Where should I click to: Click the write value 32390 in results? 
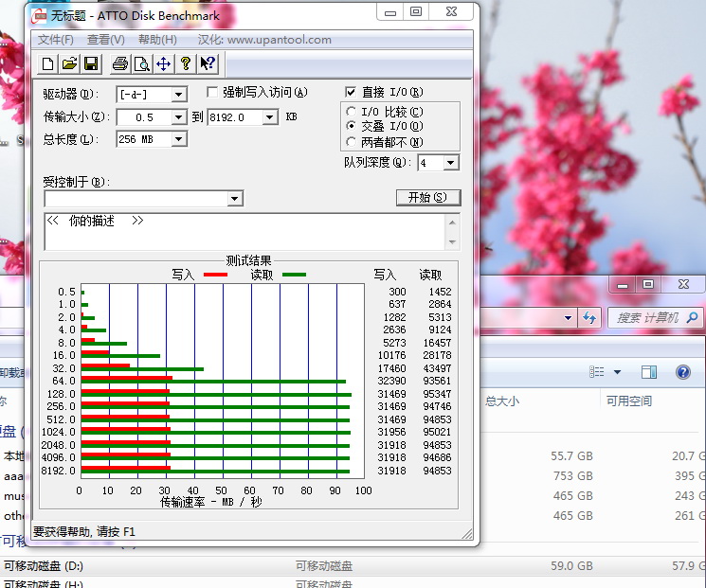(x=391, y=381)
